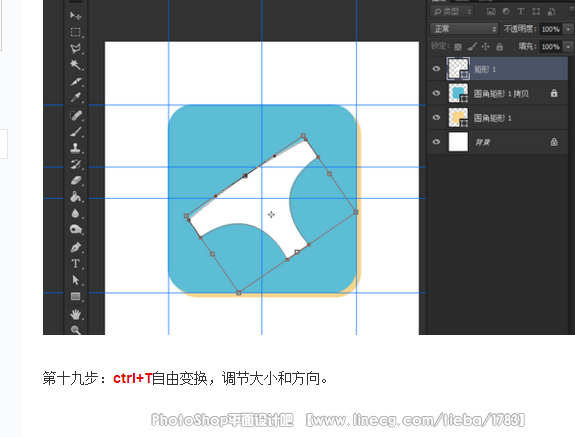575x437 pixels.
Task: Hide the 背景 layer
Action: [x=436, y=142]
